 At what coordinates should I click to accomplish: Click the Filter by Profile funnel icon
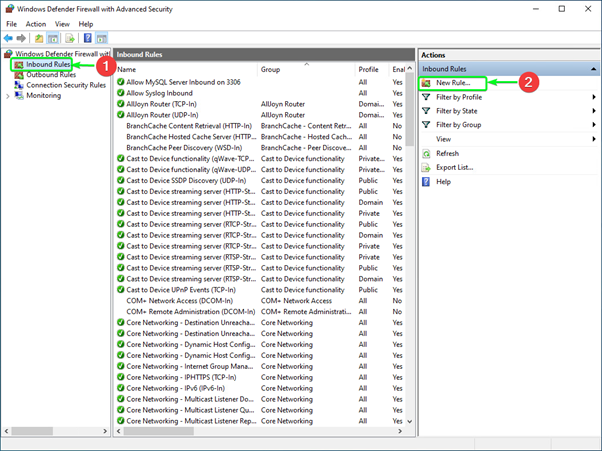(426, 97)
